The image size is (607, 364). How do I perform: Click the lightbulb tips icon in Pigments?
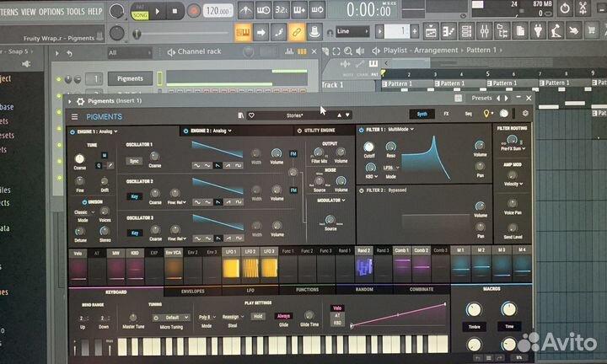pyautogui.click(x=486, y=114)
